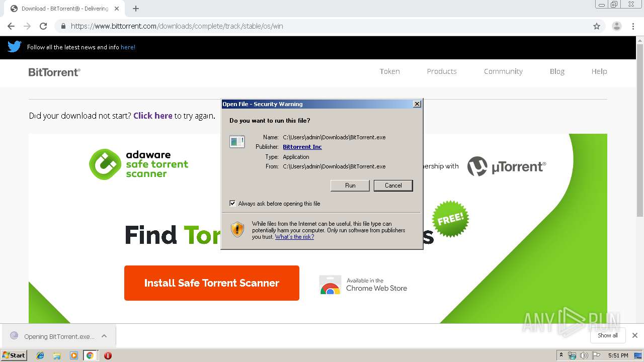Open the Bittorrent Inc publisher link
The height and width of the screenshot is (362, 644).
[x=302, y=147]
